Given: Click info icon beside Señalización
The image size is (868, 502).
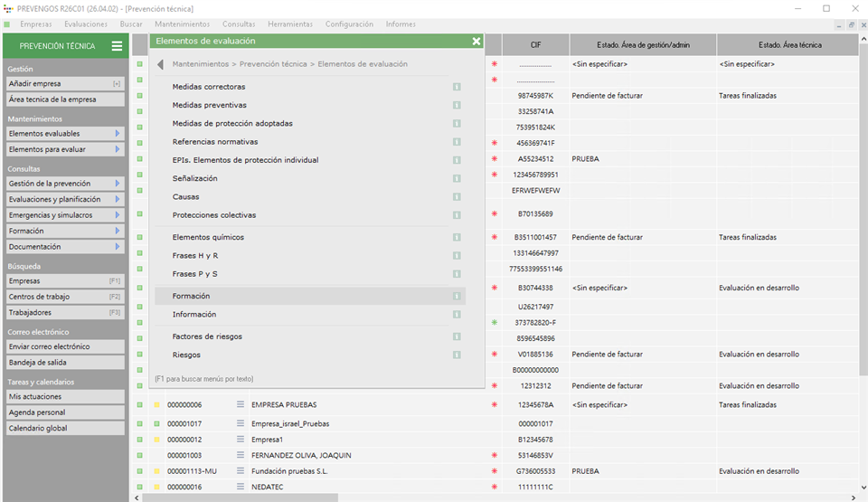Looking at the screenshot, I should pos(457,179).
